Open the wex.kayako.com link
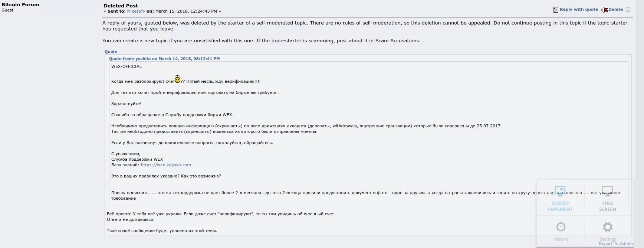 pos(166,165)
